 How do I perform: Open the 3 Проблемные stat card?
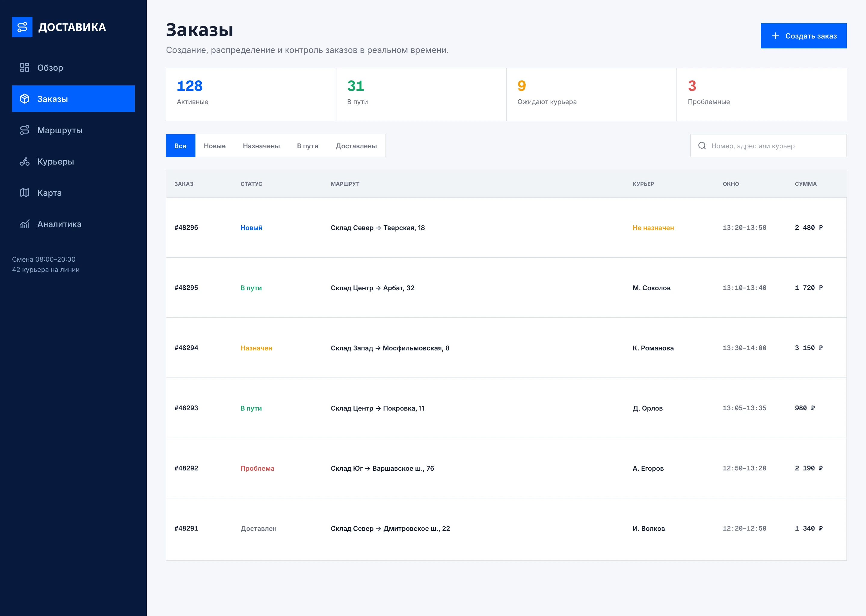[761, 94]
